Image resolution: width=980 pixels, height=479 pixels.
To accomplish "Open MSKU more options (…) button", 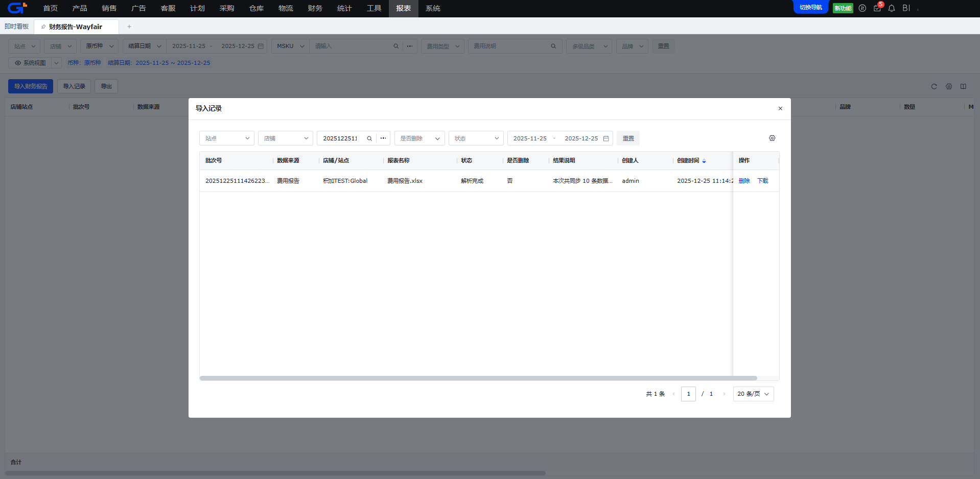I will (410, 46).
